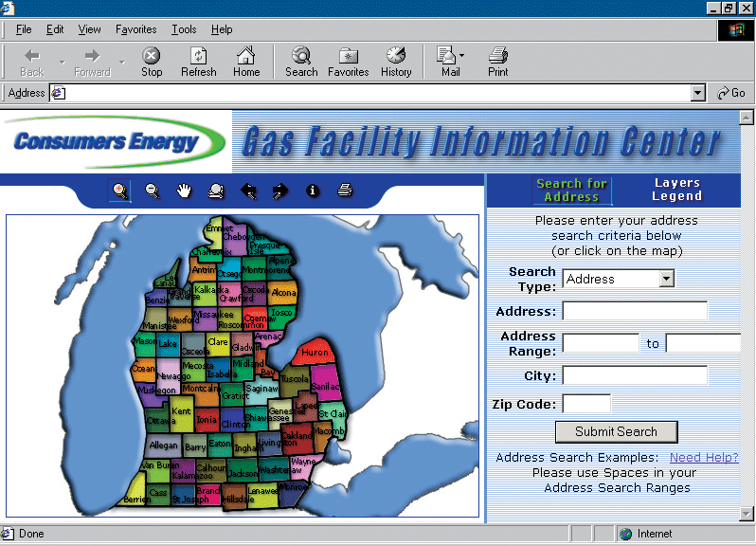Open the Favorites menu

136,29
